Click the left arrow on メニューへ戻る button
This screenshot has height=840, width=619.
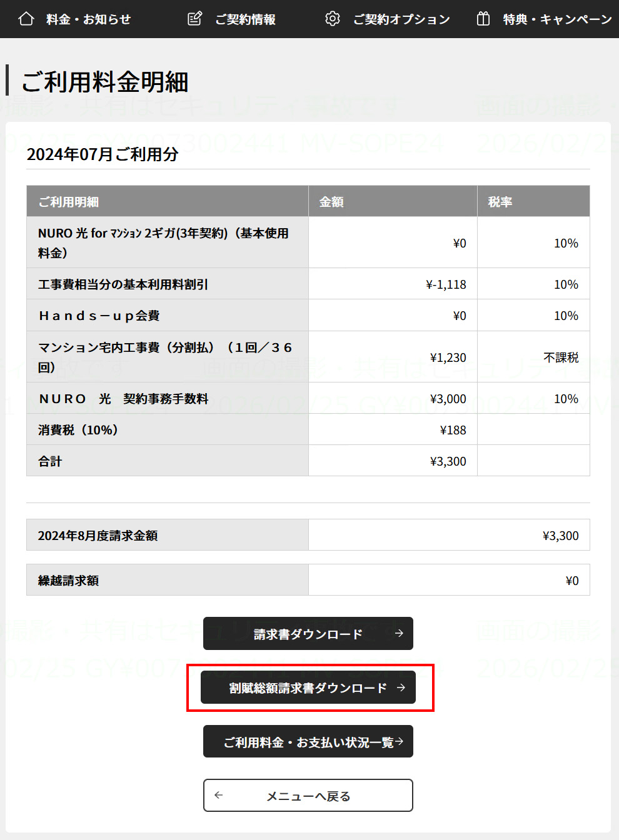[219, 796]
